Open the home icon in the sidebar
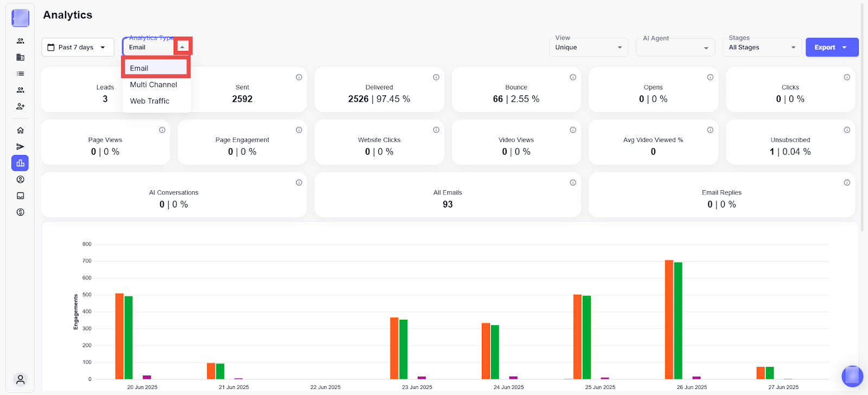Image resolution: width=868 pixels, height=395 pixels. point(20,131)
